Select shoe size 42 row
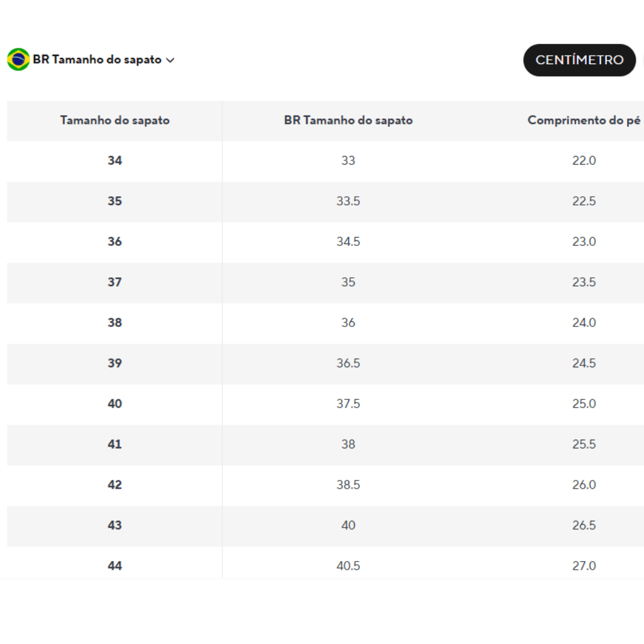Screen dimensions: 644x644 (x=325, y=485)
